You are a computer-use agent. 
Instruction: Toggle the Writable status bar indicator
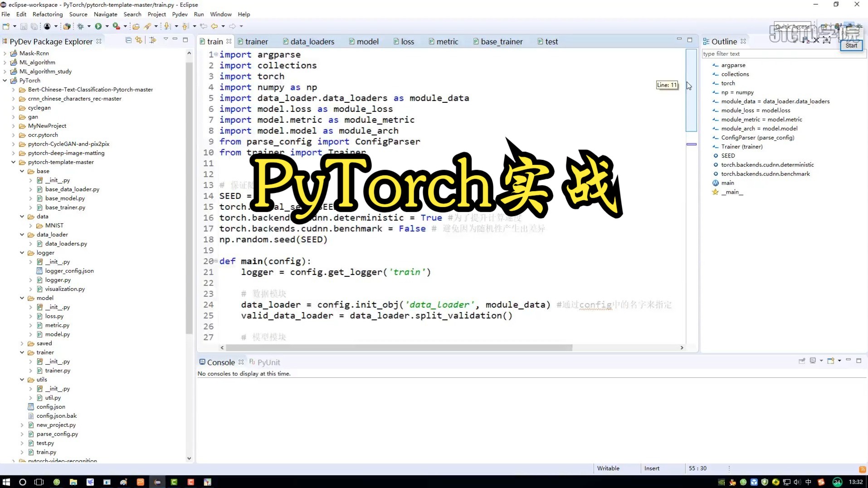(608, 469)
